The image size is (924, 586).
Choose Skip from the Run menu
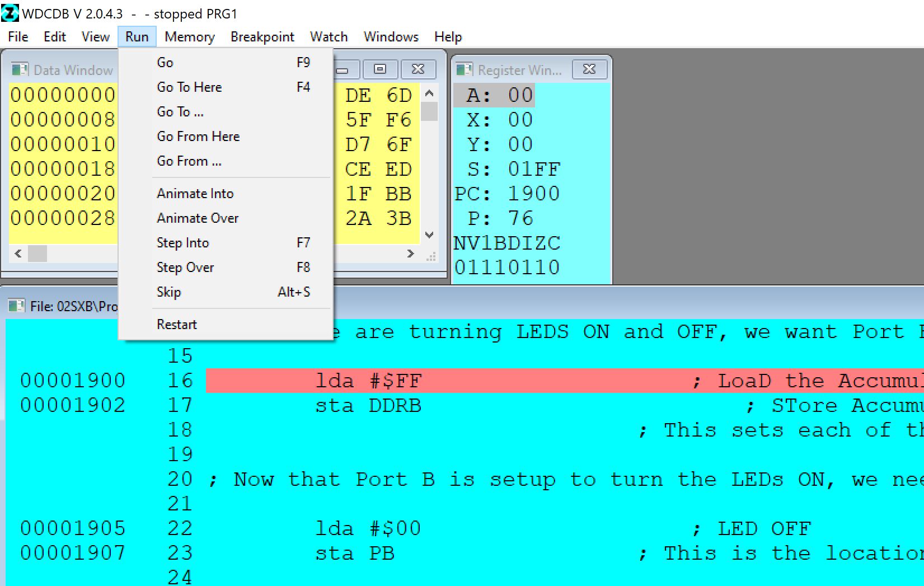click(226, 292)
